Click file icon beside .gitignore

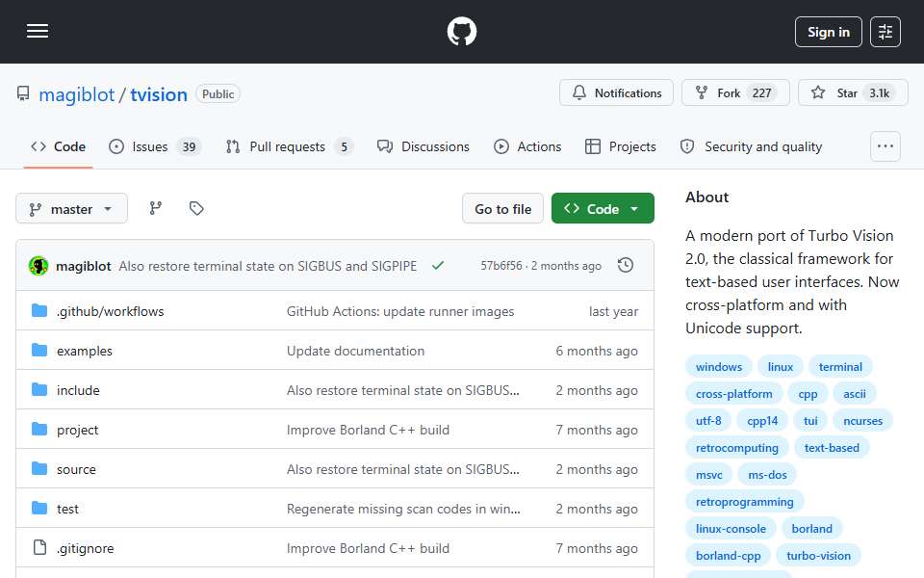coord(39,548)
